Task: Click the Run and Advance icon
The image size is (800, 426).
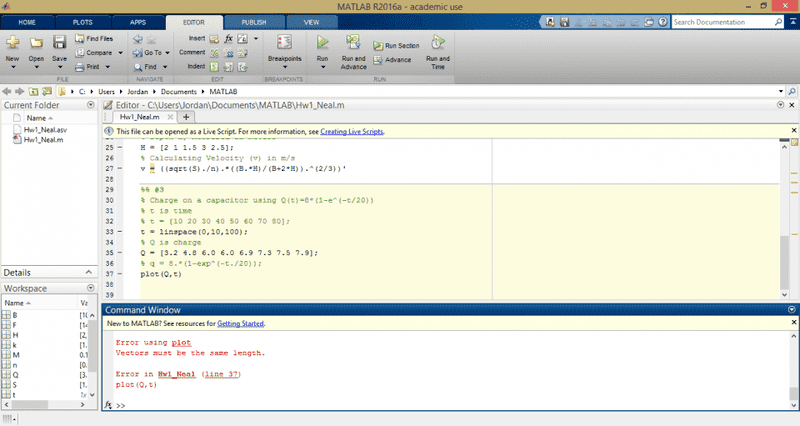Action: pyautogui.click(x=353, y=42)
